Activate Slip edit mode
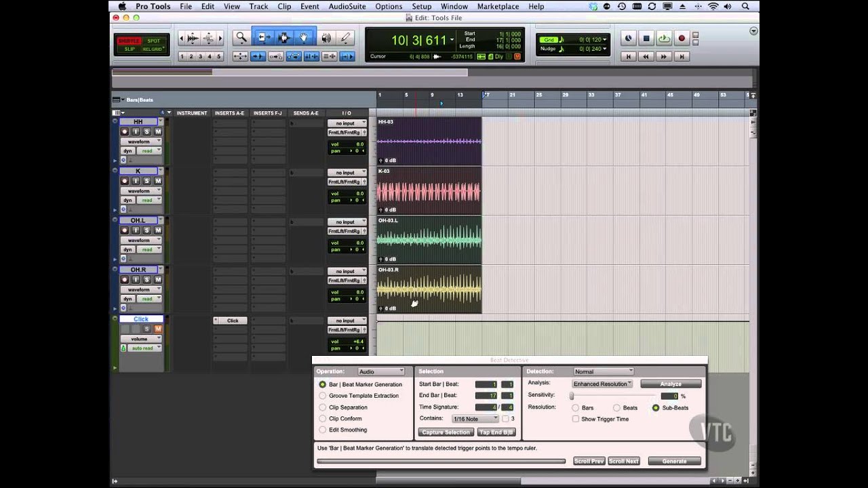 (129, 49)
